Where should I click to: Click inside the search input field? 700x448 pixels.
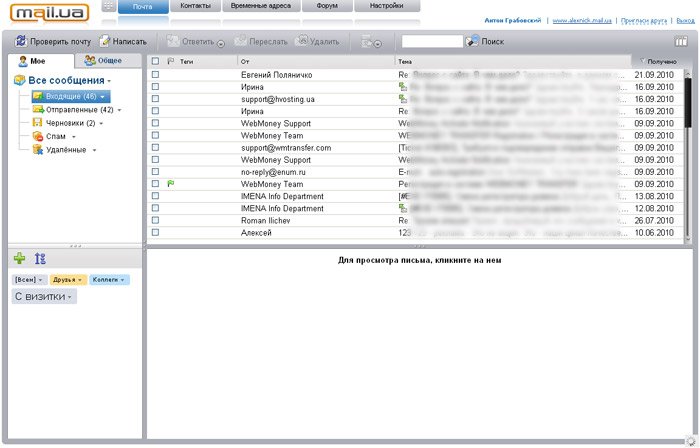pos(431,41)
